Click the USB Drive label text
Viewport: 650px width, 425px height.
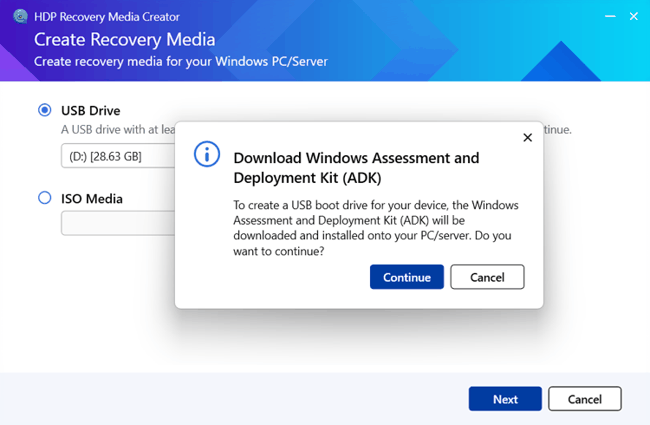(91, 110)
